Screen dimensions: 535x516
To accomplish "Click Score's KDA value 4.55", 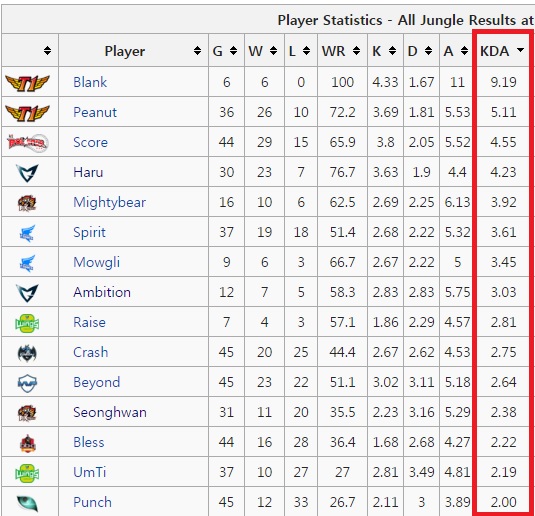I will (503, 142).
